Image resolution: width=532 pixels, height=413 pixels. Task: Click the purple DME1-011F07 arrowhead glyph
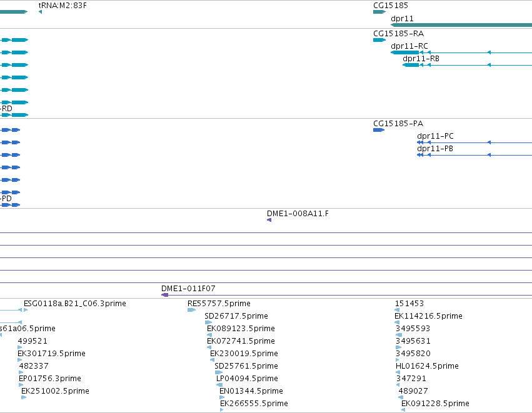164,295
